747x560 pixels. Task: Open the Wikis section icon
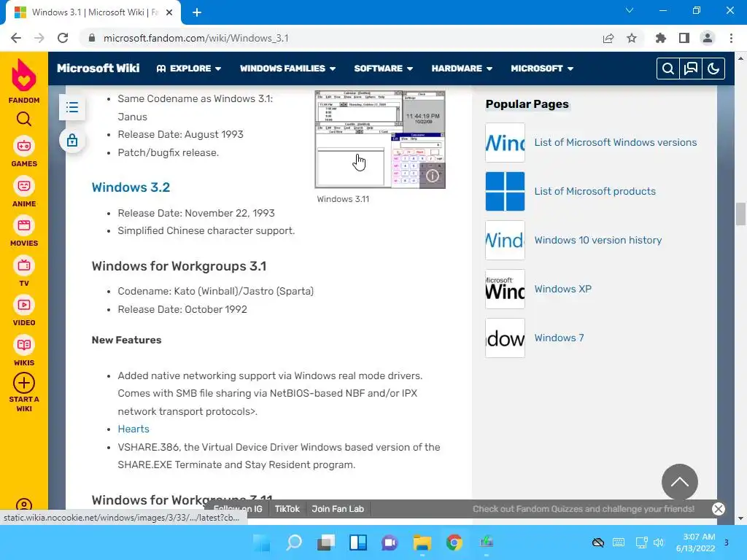tap(24, 345)
